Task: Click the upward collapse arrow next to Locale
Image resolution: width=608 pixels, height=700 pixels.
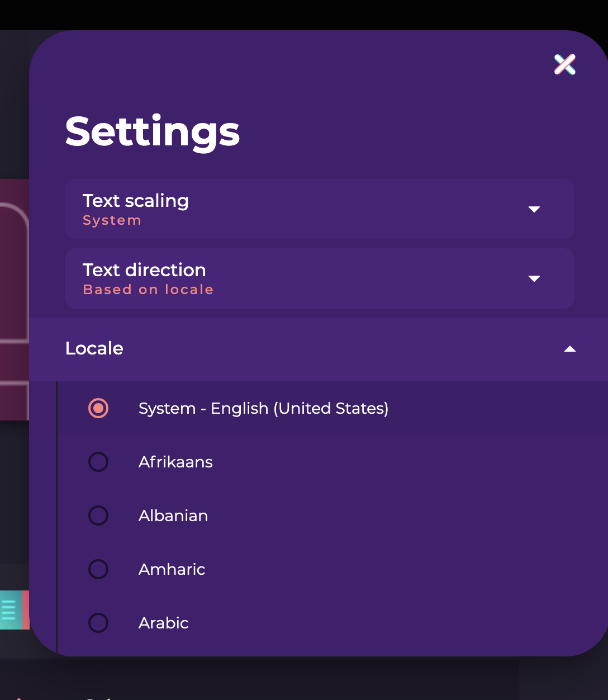Action: tap(569, 349)
